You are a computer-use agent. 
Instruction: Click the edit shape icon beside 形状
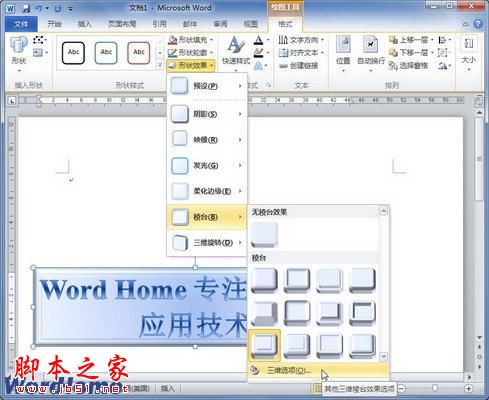coord(39,40)
